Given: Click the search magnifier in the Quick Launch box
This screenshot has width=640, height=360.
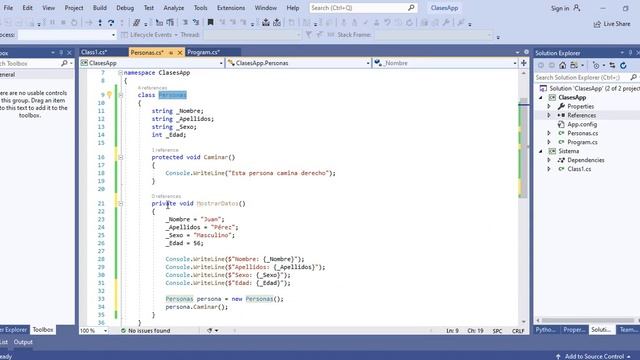Looking at the screenshot, I should click(411, 8).
